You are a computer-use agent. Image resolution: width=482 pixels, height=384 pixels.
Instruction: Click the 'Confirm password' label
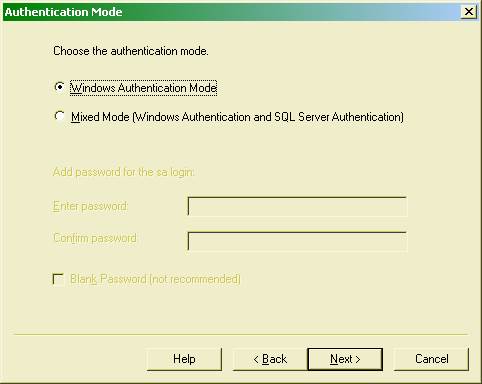pyautogui.click(x=95, y=238)
